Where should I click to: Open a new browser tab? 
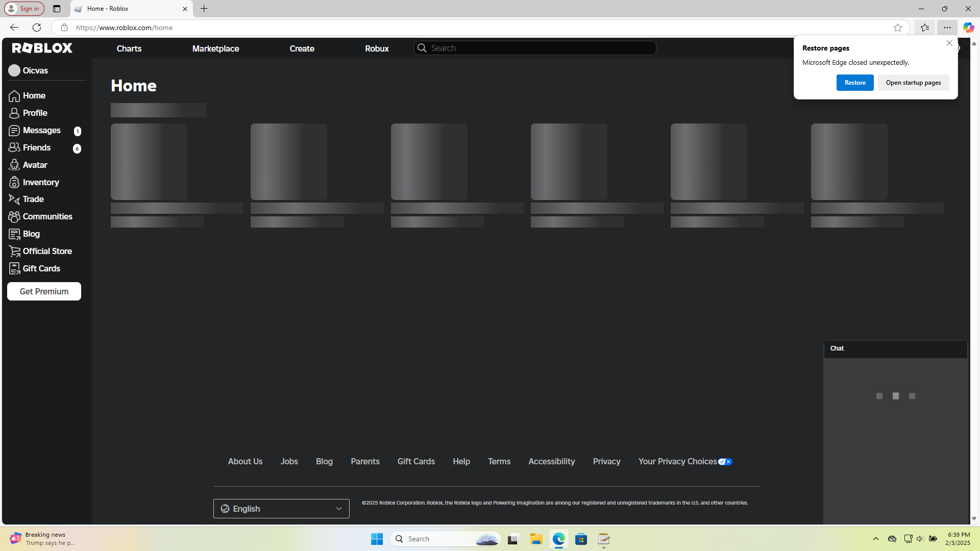pyautogui.click(x=204, y=9)
